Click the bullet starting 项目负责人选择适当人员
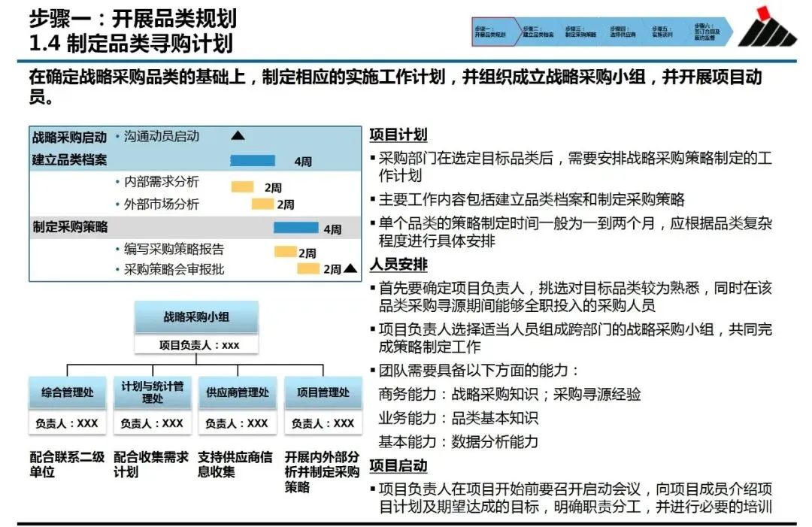812x527 pixels. coord(575,338)
